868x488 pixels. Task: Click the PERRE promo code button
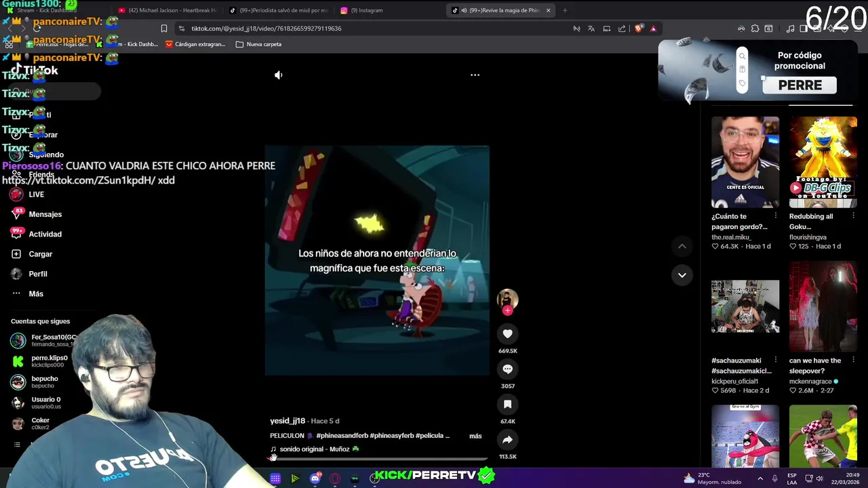point(800,85)
